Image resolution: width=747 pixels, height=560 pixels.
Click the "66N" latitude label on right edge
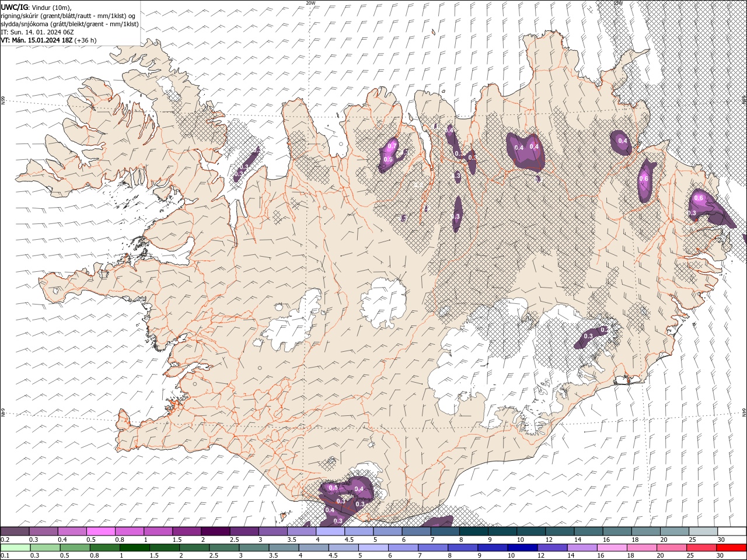[x=744, y=101]
